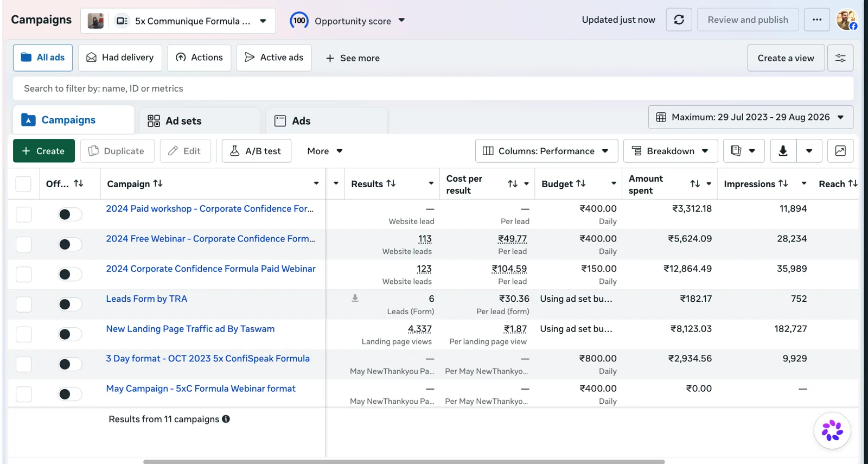Image resolution: width=868 pixels, height=464 pixels.
Task: Open May Campaign - 5xC Formula Webinar format link
Action: pyautogui.click(x=201, y=389)
